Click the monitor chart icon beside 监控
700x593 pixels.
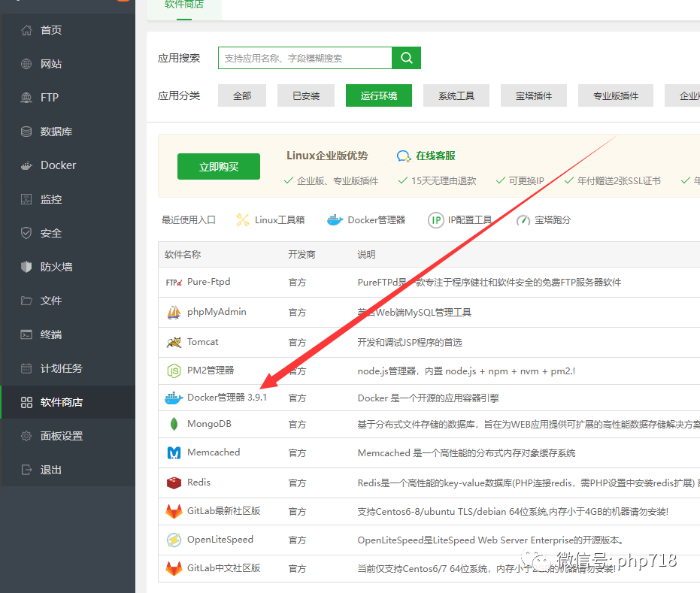point(26,199)
